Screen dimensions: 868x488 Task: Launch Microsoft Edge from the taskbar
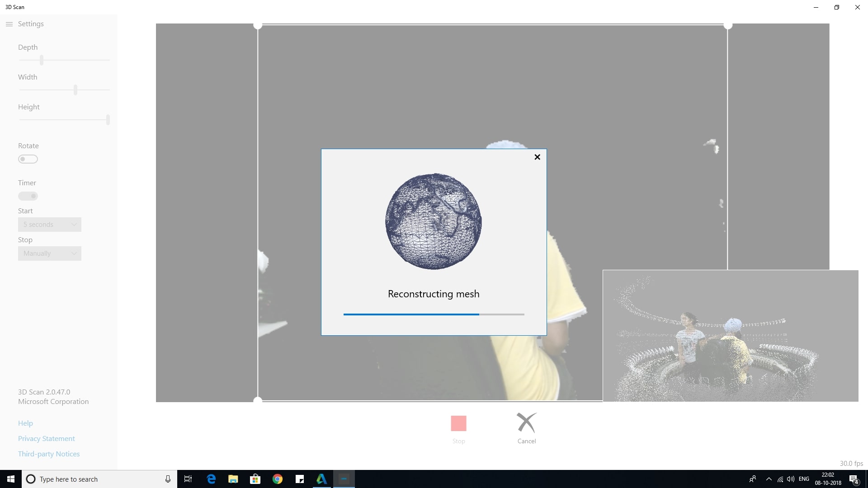click(x=211, y=479)
